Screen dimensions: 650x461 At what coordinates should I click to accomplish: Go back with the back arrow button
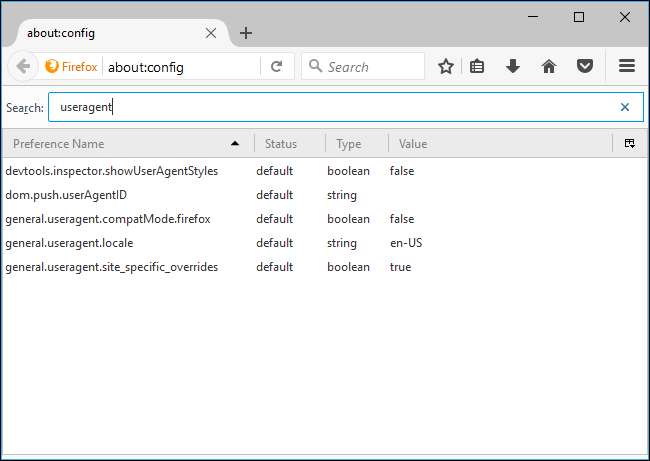[x=23, y=66]
